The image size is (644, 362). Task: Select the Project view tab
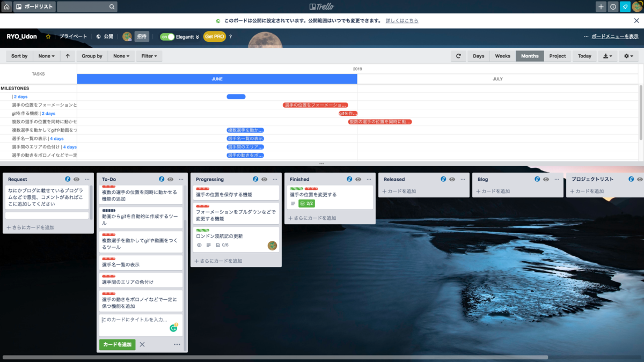pos(558,56)
